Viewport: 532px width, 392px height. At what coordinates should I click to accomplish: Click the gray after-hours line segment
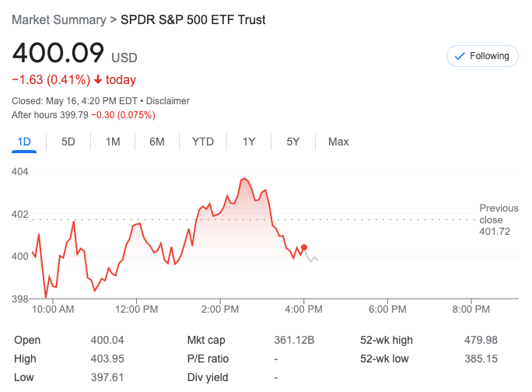pos(311,257)
